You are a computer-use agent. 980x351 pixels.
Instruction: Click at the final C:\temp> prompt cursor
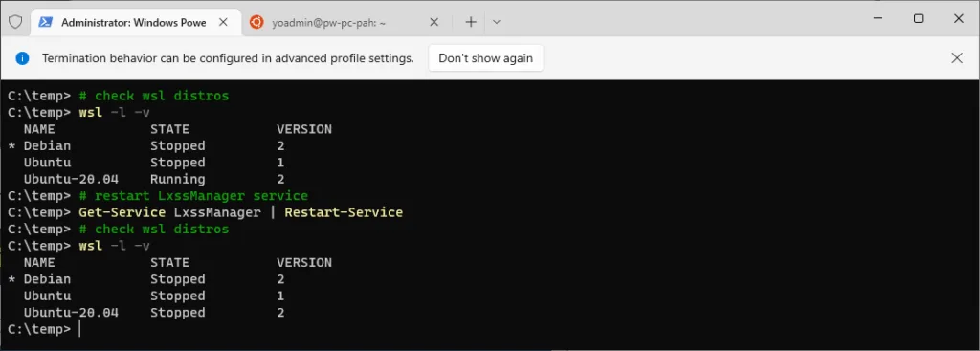(80, 329)
